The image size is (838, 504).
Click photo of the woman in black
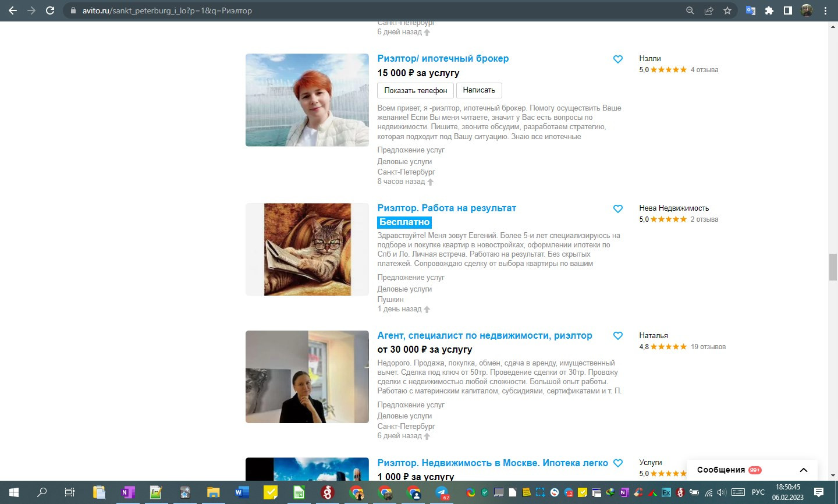click(x=307, y=377)
